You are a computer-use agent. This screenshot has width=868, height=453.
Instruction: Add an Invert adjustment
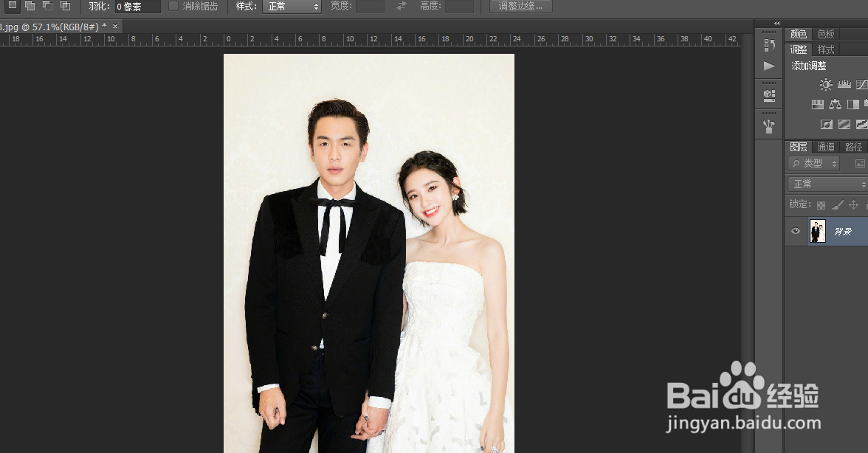[x=827, y=125]
